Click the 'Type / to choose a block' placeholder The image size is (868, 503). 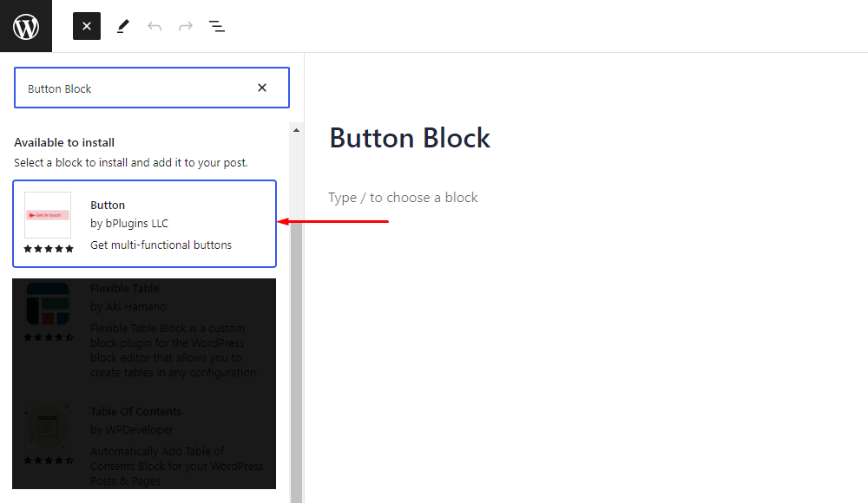click(x=403, y=197)
